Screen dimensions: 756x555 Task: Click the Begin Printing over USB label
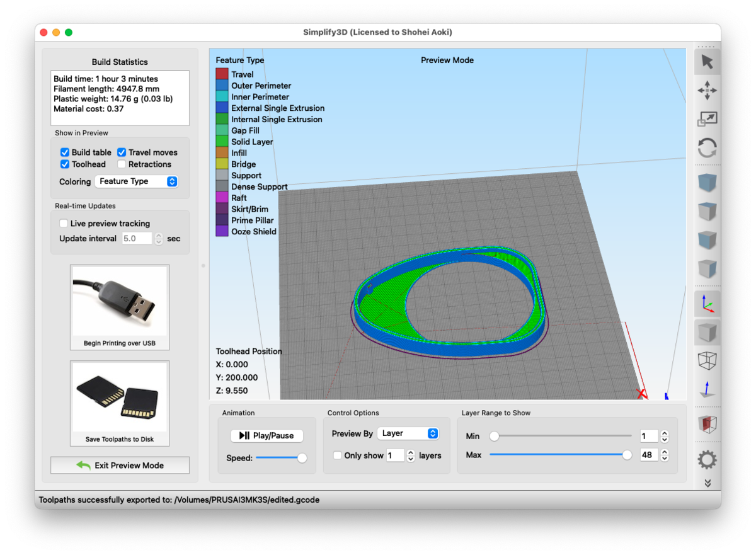[120, 343]
